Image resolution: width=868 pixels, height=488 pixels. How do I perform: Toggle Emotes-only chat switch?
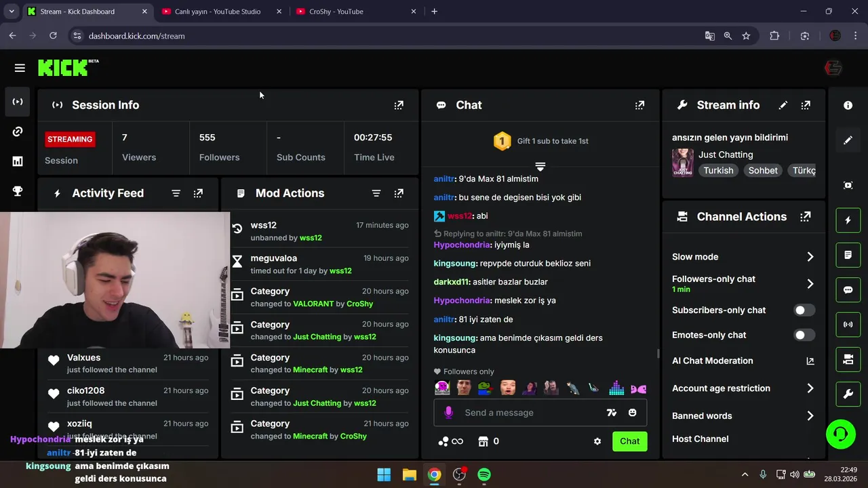pyautogui.click(x=804, y=335)
